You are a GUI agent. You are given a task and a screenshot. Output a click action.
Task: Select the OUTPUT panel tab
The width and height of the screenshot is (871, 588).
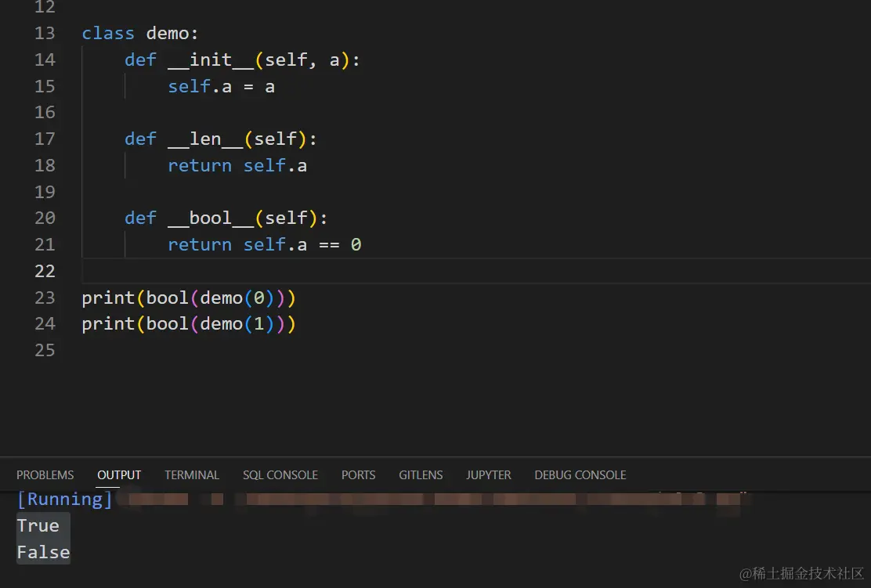coord(119,474)
